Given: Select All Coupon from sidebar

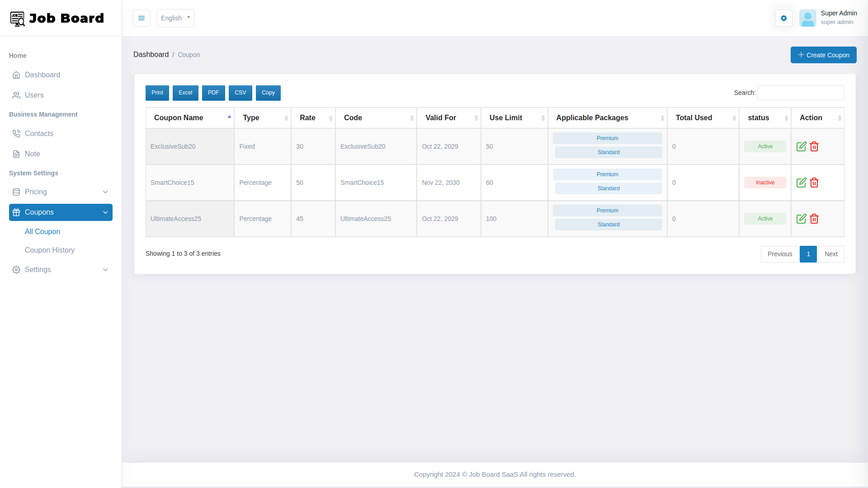Looking at the screenshot, I should coord(42,231).
